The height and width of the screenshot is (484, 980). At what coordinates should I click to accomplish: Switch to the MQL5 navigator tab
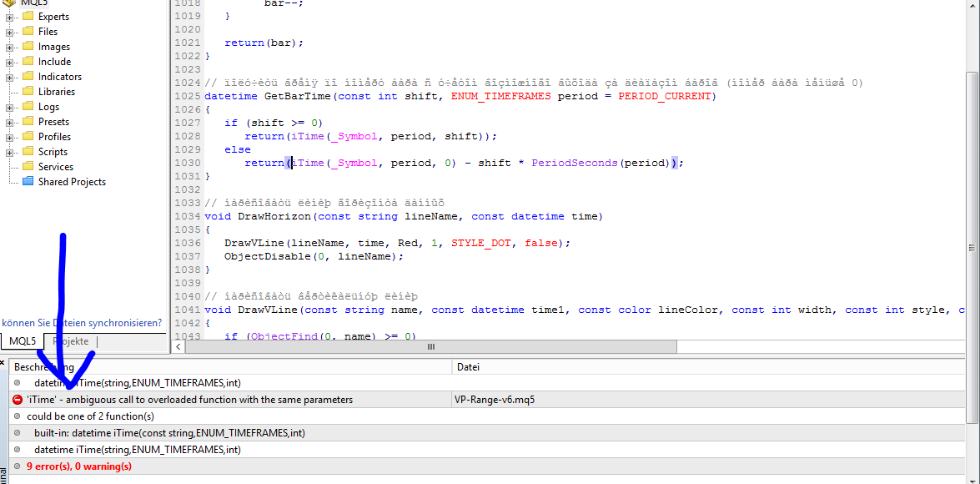point(22,341)
